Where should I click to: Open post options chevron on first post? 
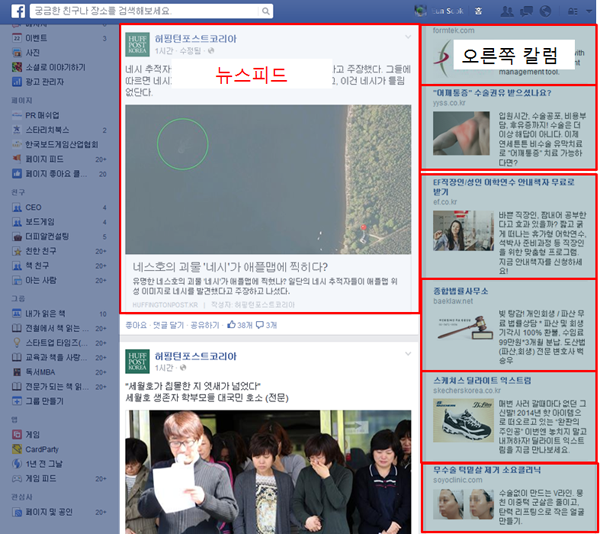(408, 37)
